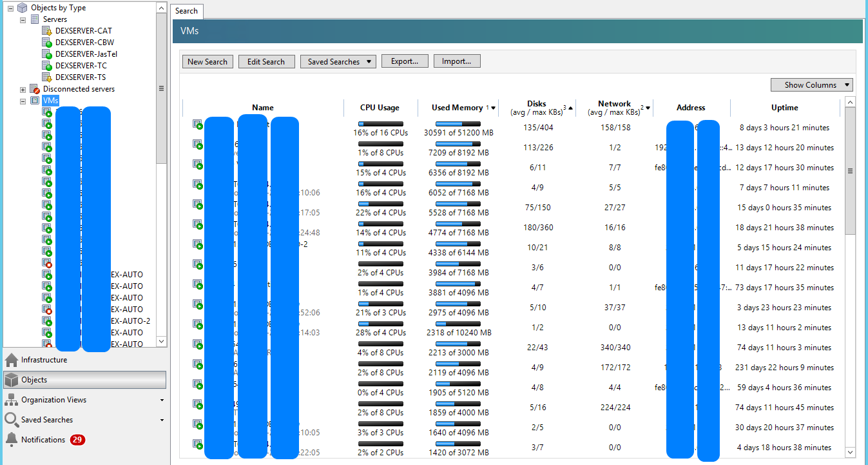Open the Show Columns dropdown

[x=811, y=84]
